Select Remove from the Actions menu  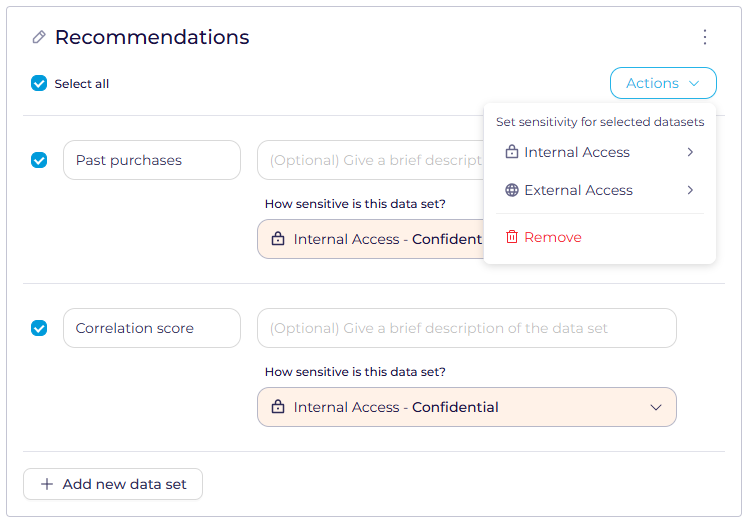click(553, 237)
